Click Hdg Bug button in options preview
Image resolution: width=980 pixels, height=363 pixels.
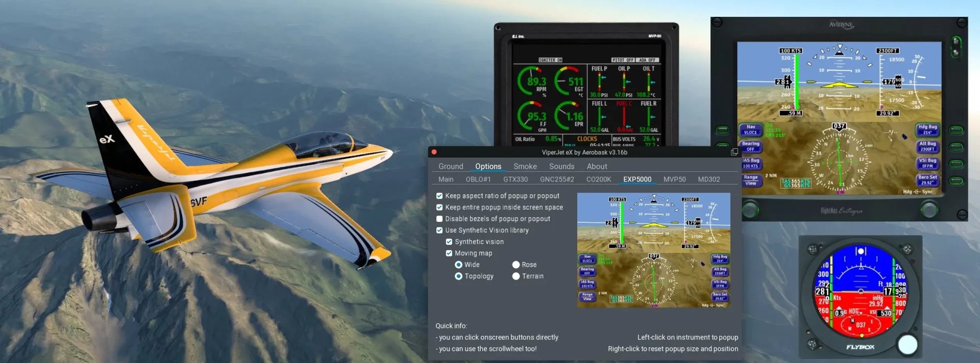[x=720, y=258]
